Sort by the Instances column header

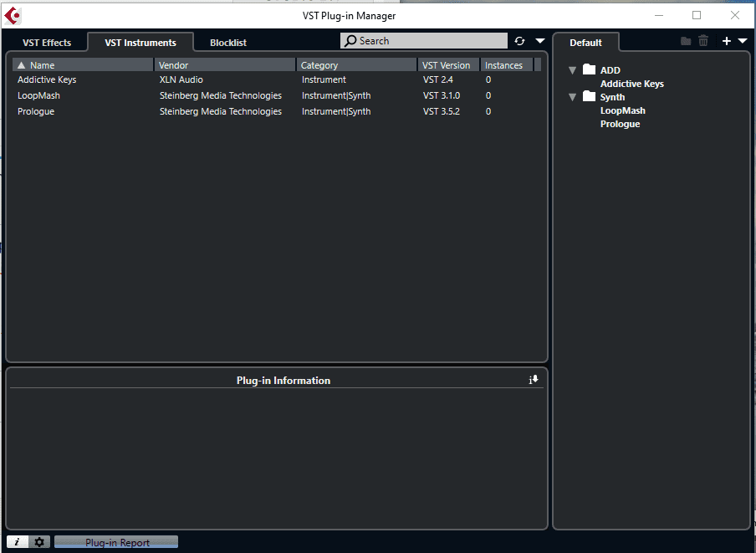(x=507, y=65)
